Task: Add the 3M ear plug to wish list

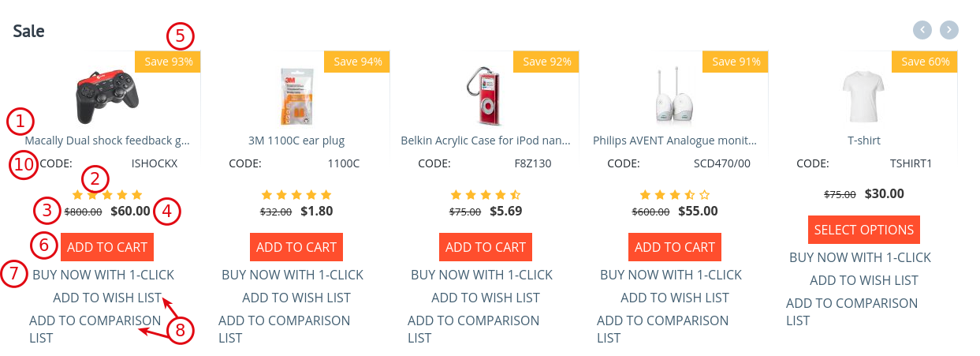Action: click(x=296, y=298)
